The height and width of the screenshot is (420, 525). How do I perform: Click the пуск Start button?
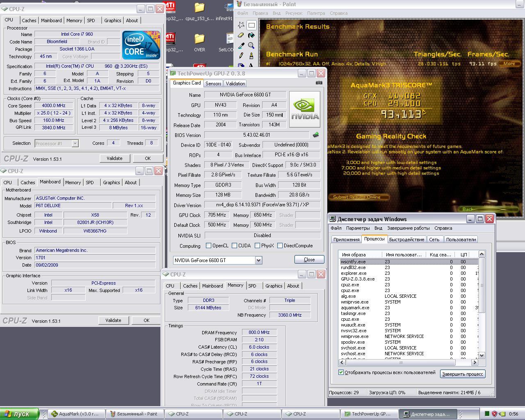[20, 414]
